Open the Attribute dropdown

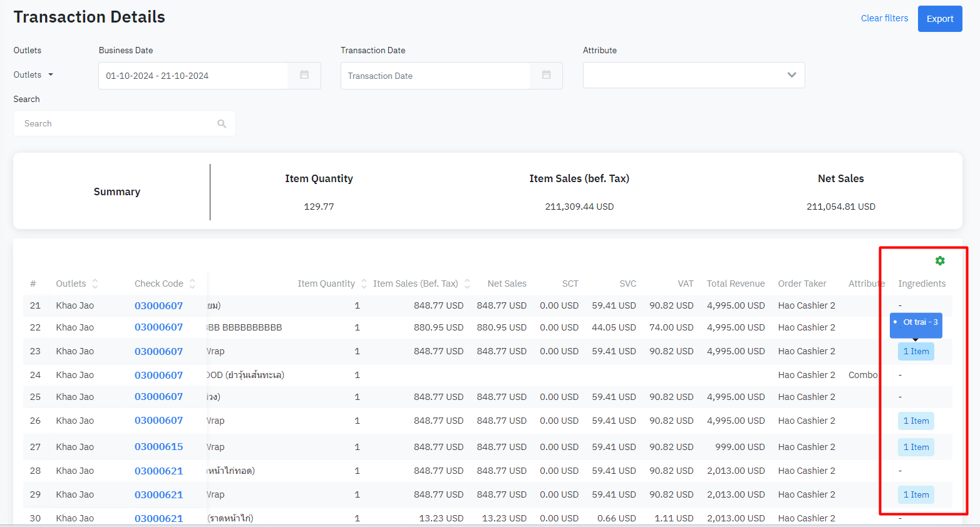(693, 75)
